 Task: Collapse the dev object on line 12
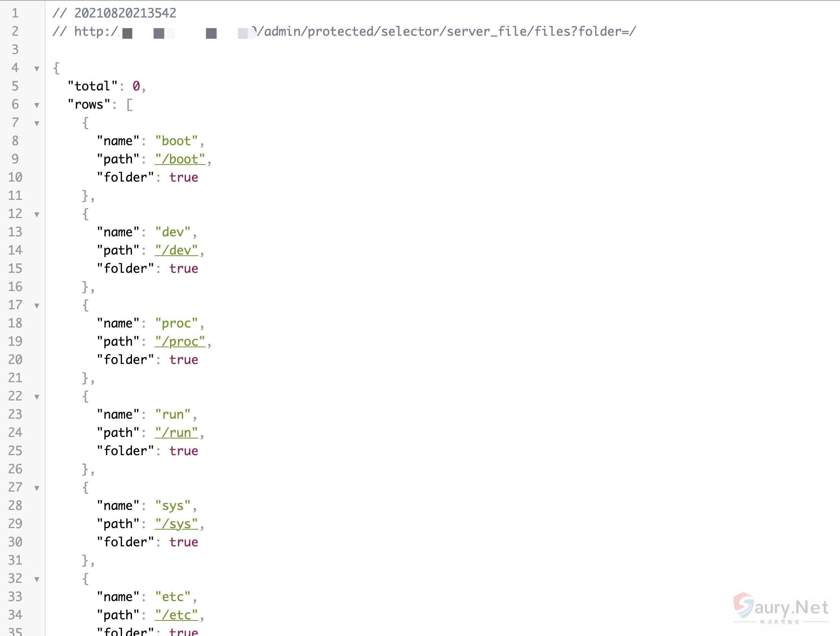point(37,215)
